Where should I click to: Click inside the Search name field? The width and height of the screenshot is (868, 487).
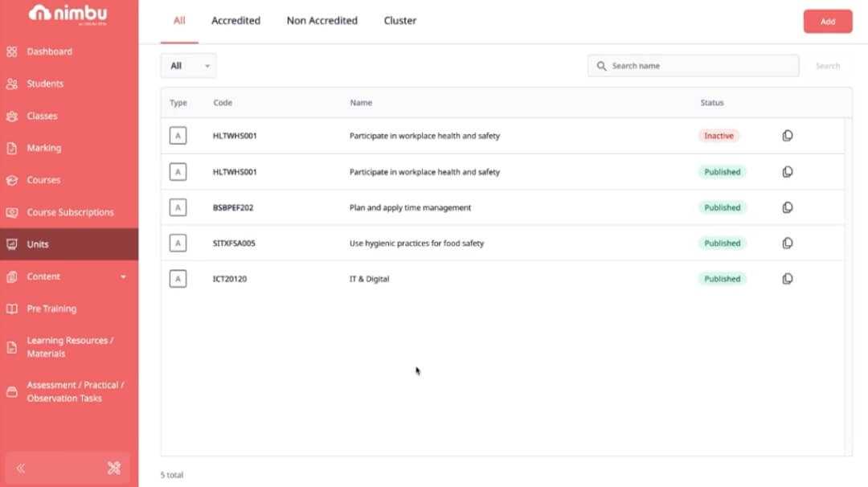click(x=691, y=65)
